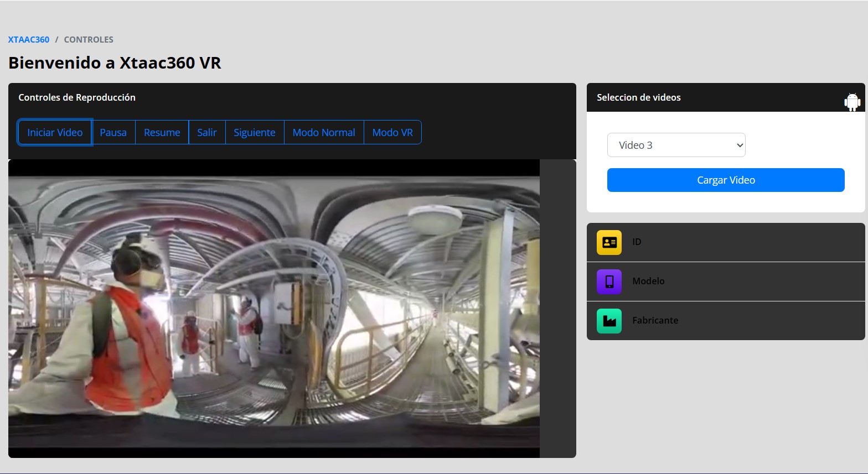Select the Fabricante info row label
Screen dimensions: 868x474
point(655,321)
